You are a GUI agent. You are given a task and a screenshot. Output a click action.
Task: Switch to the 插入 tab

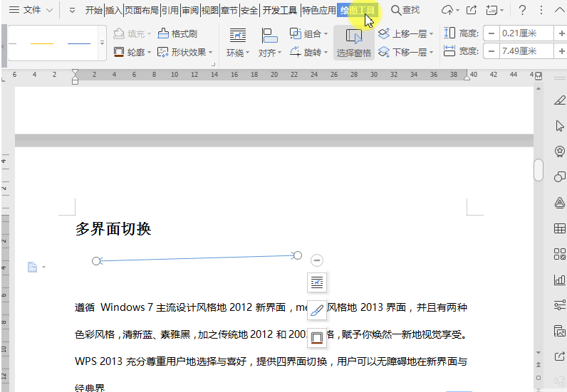tap(113, 11)
